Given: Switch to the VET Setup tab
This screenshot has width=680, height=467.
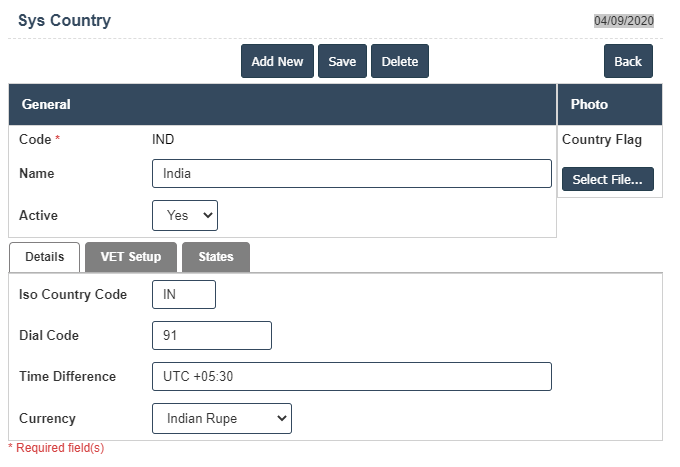Looking at the screenshot, I should point(131,257).
